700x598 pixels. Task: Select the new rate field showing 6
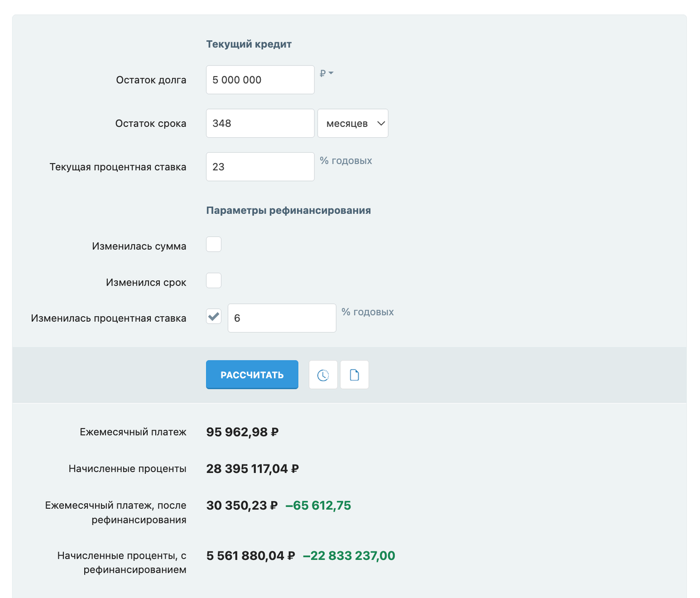(282, 318)
